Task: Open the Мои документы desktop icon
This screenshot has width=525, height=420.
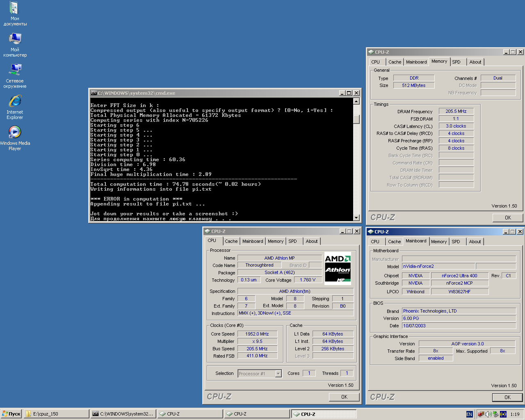Action: (15, 14)
